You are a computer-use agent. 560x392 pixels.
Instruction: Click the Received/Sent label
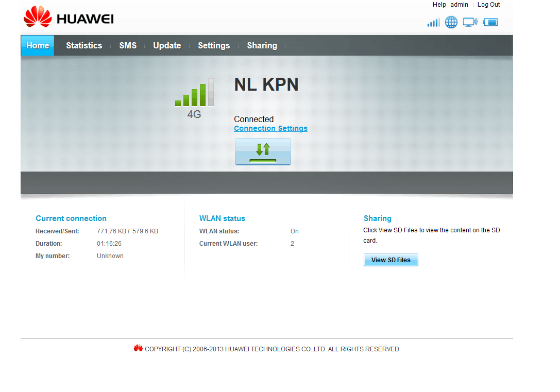click(x=57, y=231)
